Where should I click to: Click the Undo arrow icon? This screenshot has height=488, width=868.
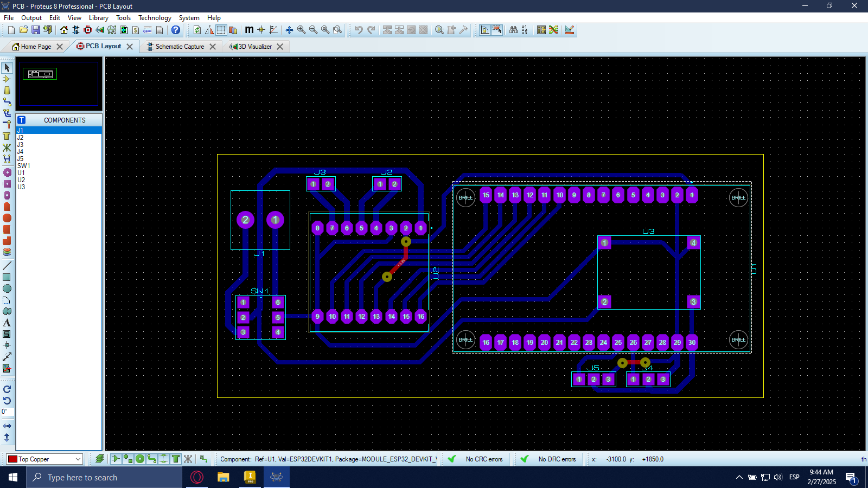pos(359,30)
